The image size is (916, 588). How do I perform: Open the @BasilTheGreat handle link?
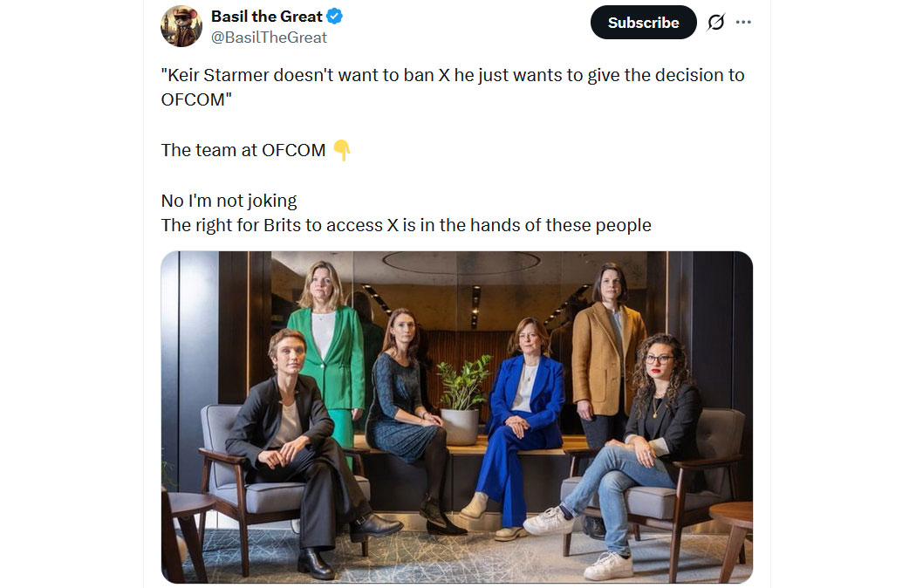click(270, 38)
